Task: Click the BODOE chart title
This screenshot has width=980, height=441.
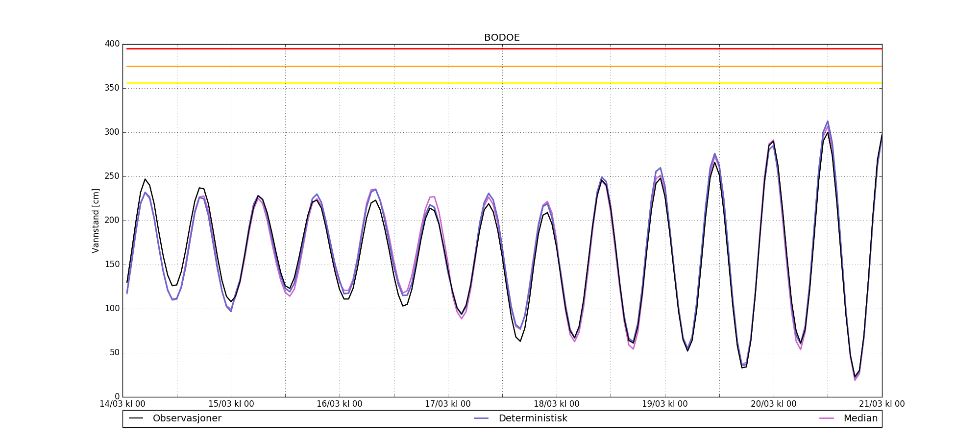Action: (x=502, y=38)
